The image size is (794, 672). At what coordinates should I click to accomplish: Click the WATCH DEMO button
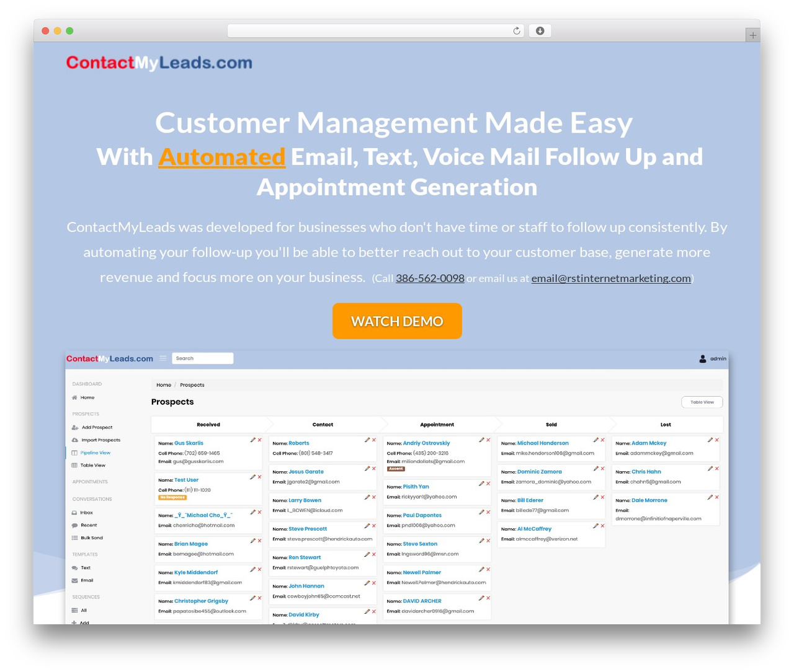click(397, 321)
